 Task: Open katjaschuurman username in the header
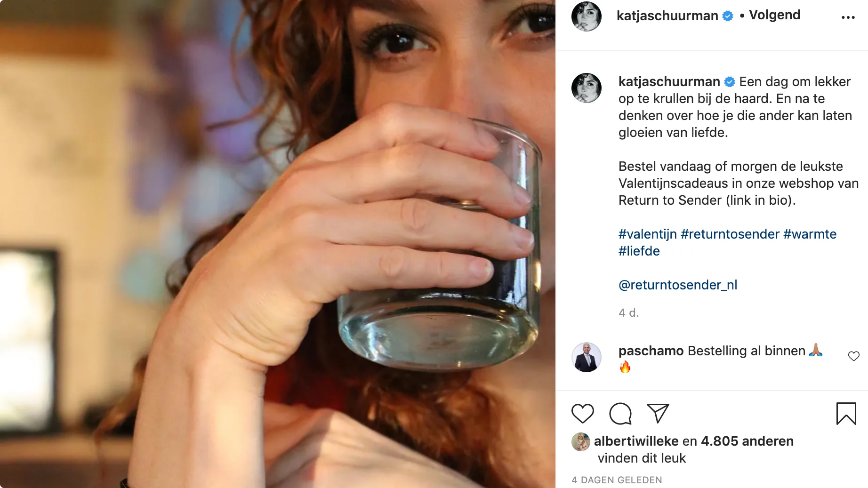[x=667, y=16]
